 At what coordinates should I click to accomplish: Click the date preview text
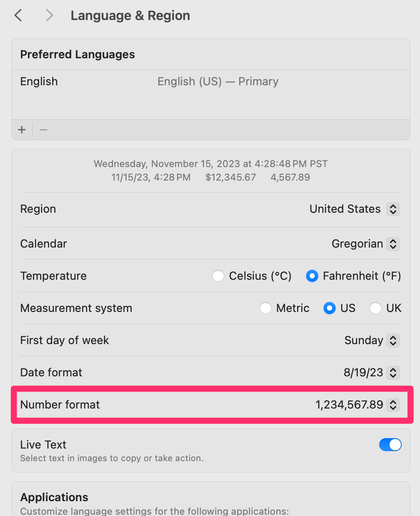point(211,164)
